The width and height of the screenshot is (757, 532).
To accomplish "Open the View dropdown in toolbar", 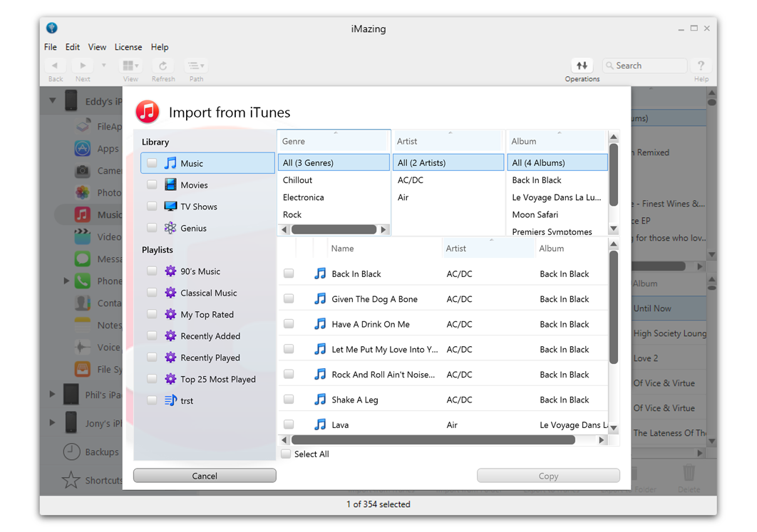I will click(x=130, y=66).
